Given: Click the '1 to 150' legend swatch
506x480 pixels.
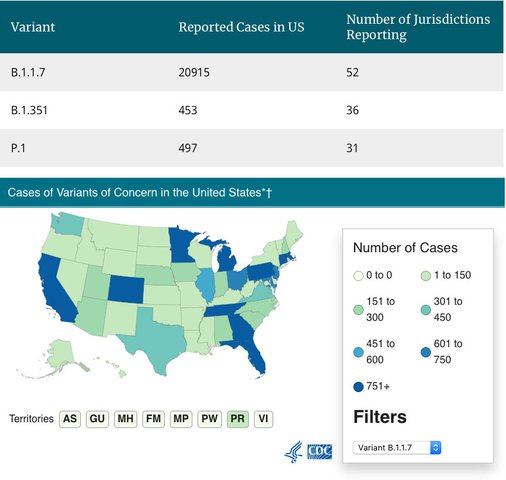Looking at the screenshot, I should (x=426, y=276).
